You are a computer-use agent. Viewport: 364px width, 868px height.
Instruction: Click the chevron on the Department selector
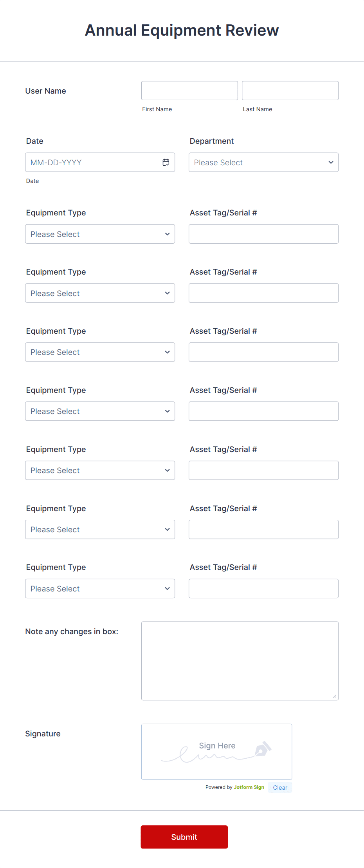(331, 162)
